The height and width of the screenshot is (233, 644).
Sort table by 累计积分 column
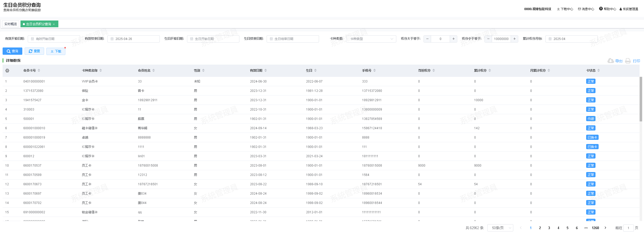(x=490, y=71)
